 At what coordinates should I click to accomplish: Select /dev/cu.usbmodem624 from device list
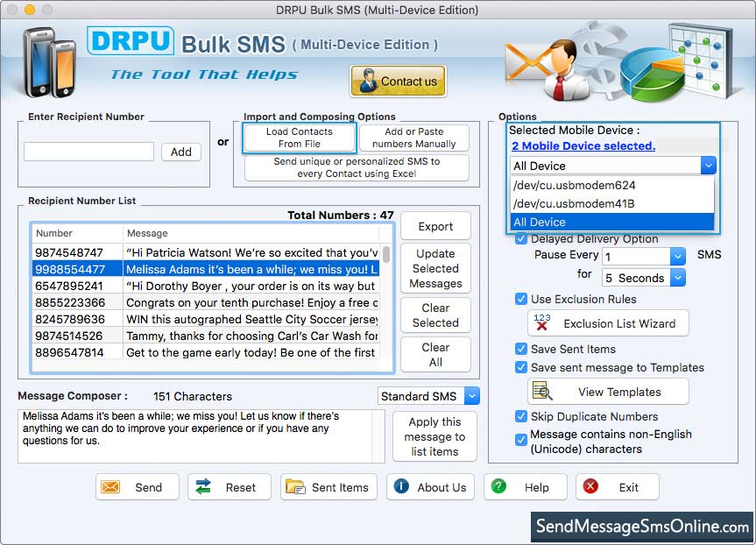pyautogui.click(x=611, y=185)
